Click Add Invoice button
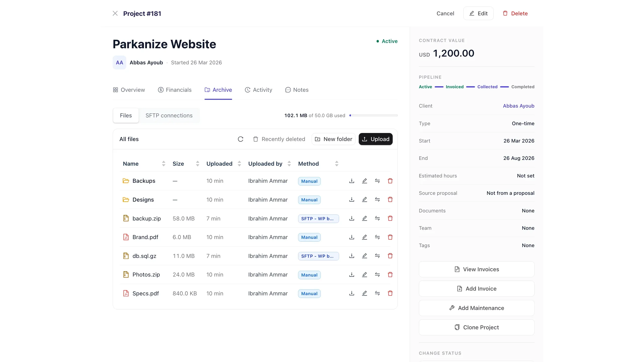This screenshot has height=362, width=644. click(x=476, y=289)
